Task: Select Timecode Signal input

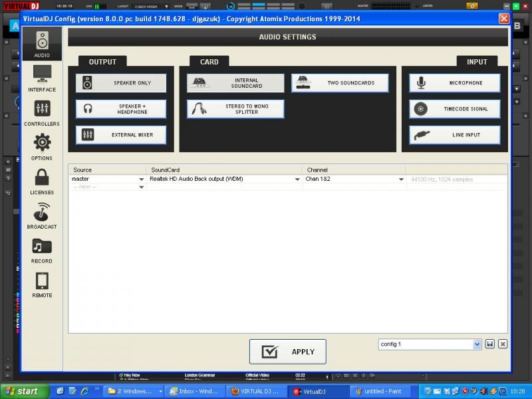Action: 455,109
